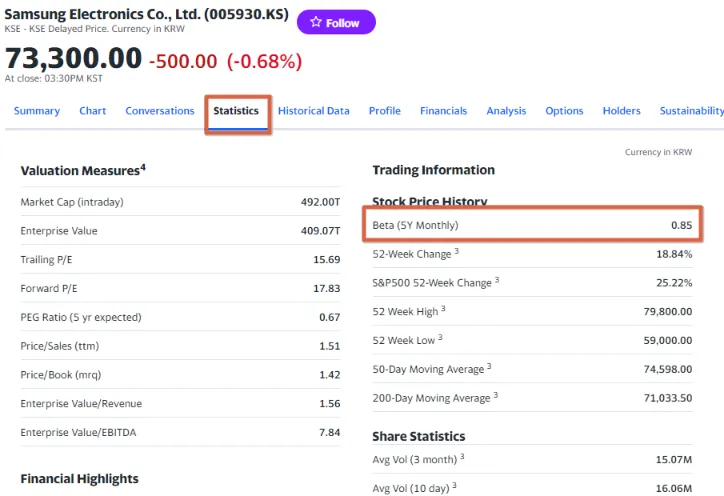Click the 73,300.00 stock price
The image size is (724, 496).
click(x=73, y=58)
